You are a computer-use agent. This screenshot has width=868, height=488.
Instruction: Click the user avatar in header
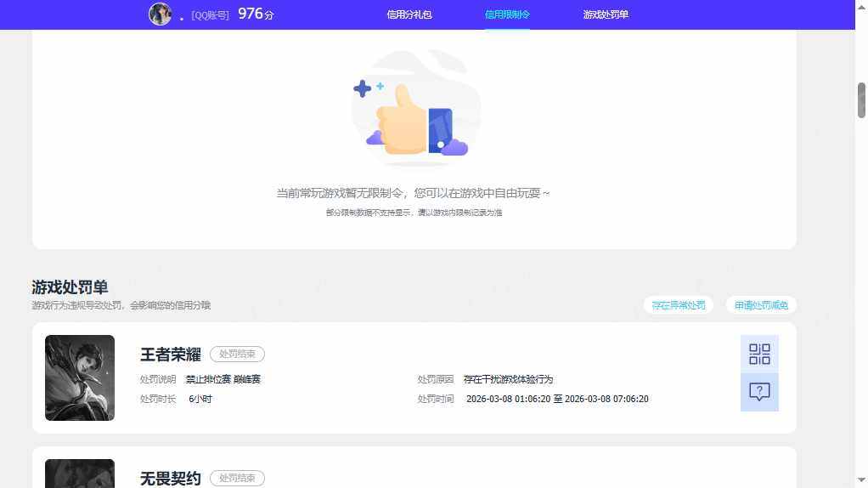(160, 14)
